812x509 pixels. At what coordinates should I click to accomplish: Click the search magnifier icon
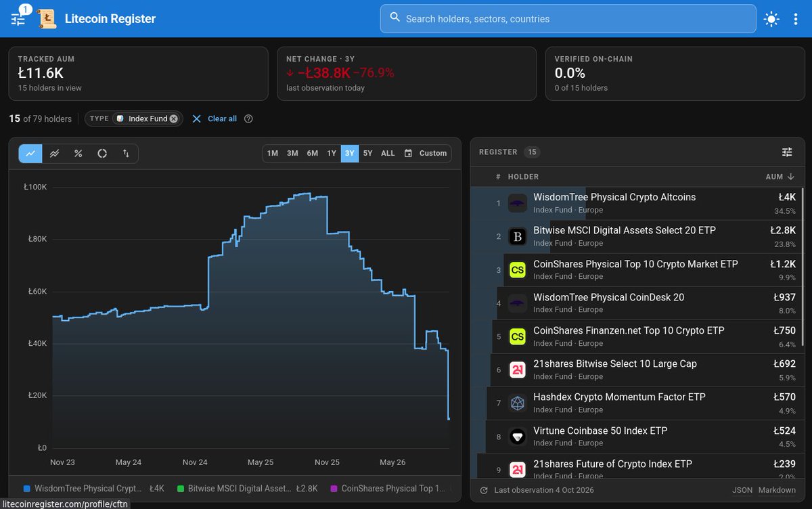[x=394, y=18]
